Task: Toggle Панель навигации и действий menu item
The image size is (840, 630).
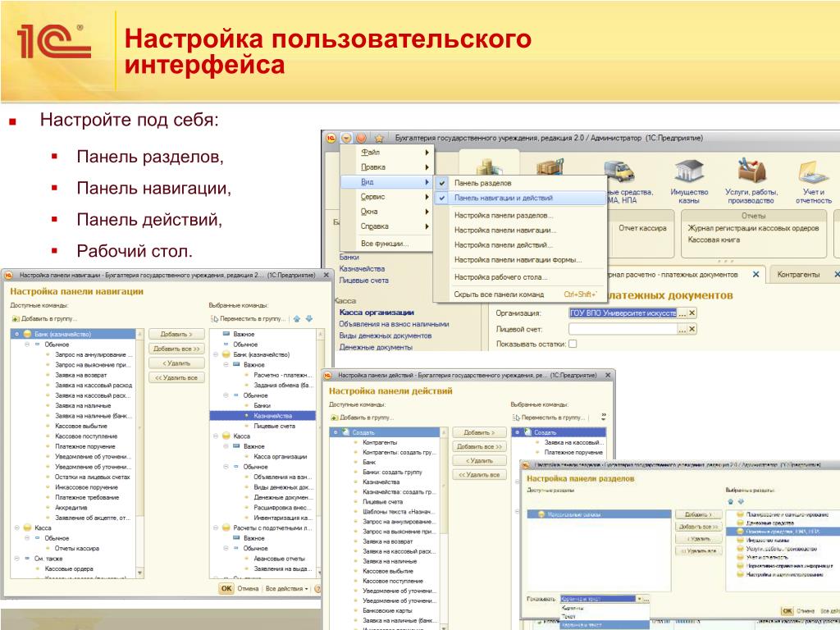Action: (519, 198)
